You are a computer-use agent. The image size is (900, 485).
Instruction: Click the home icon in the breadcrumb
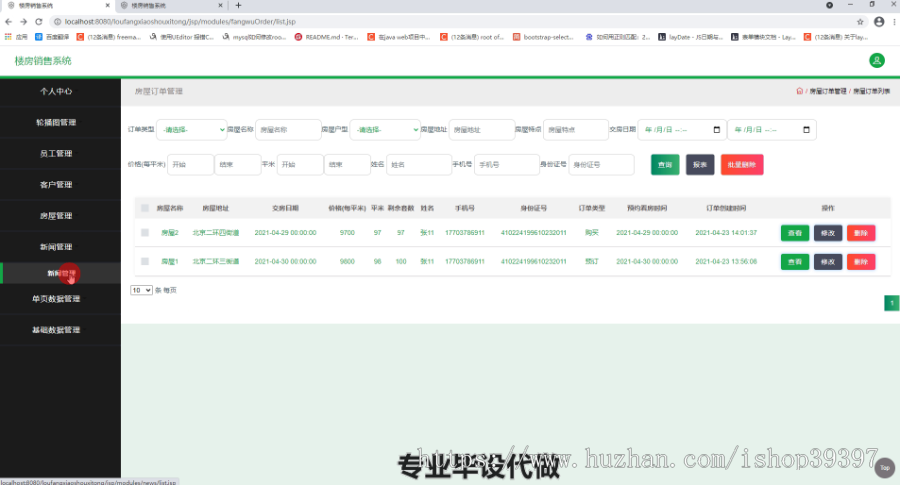[x=800, y=91]
